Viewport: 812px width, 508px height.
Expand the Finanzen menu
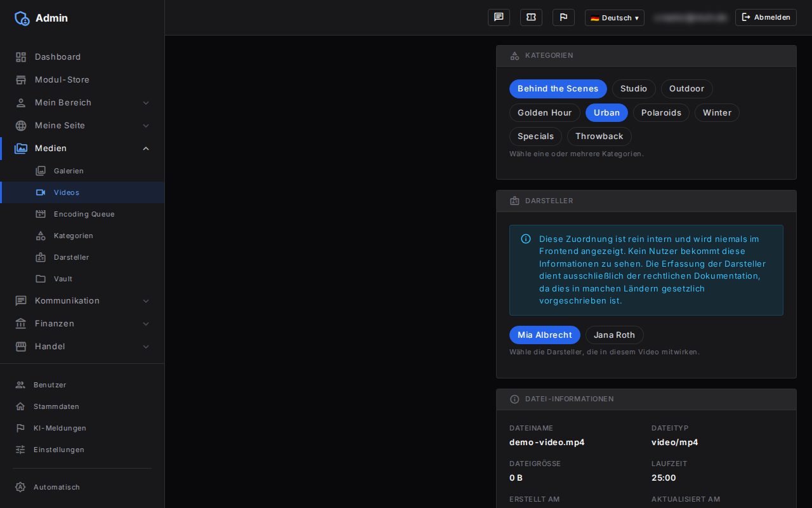pos(82,324)
